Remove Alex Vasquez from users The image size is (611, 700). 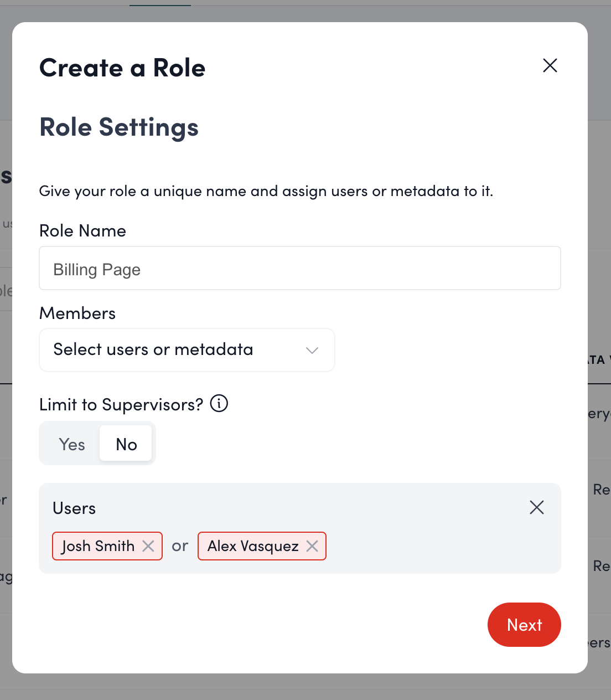(x=312, y=546)
